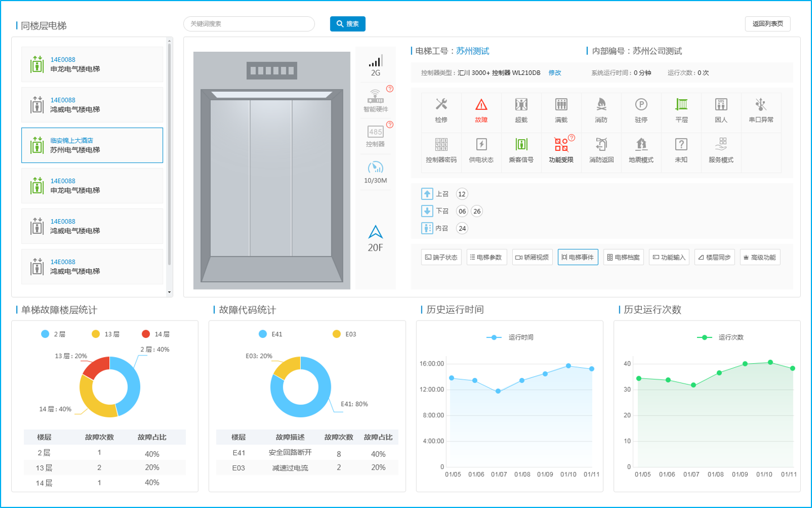The width and height of the screenshot is (812, 508).
Task: Click the 485 控制器 status icon
Action: point(375,133)
